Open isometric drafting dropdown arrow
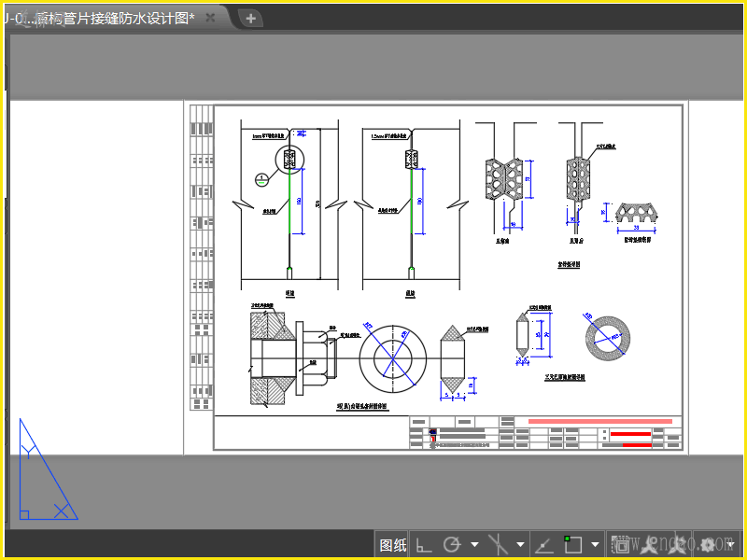The width and height of the screenshot is (747, 560). [520, 545]
